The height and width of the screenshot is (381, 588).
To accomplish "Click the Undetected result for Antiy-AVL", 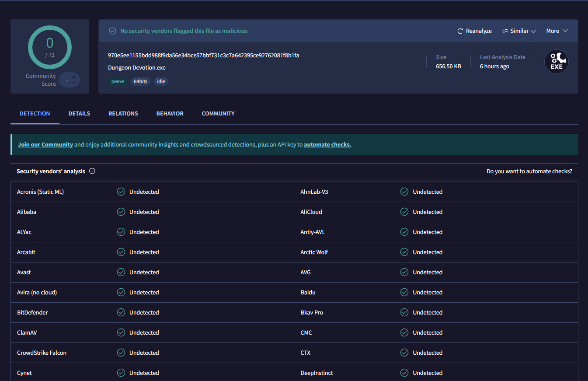I will [428, 232].
